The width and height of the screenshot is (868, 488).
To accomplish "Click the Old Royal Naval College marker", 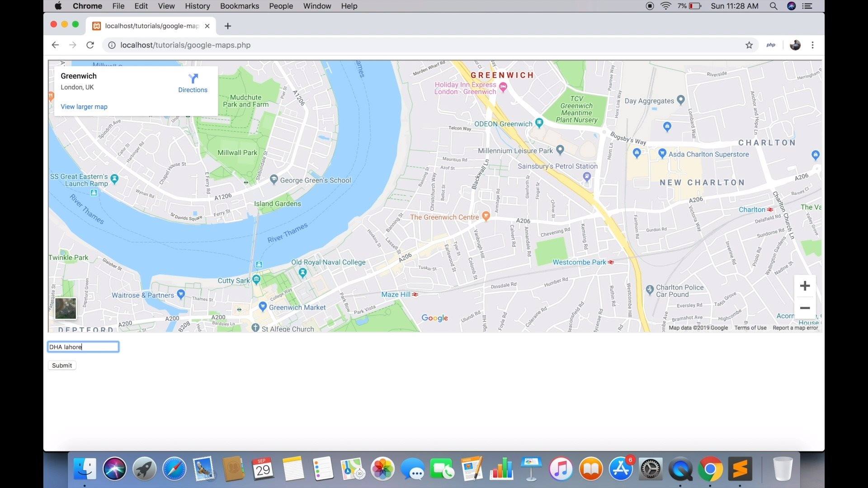I will 302,272.
